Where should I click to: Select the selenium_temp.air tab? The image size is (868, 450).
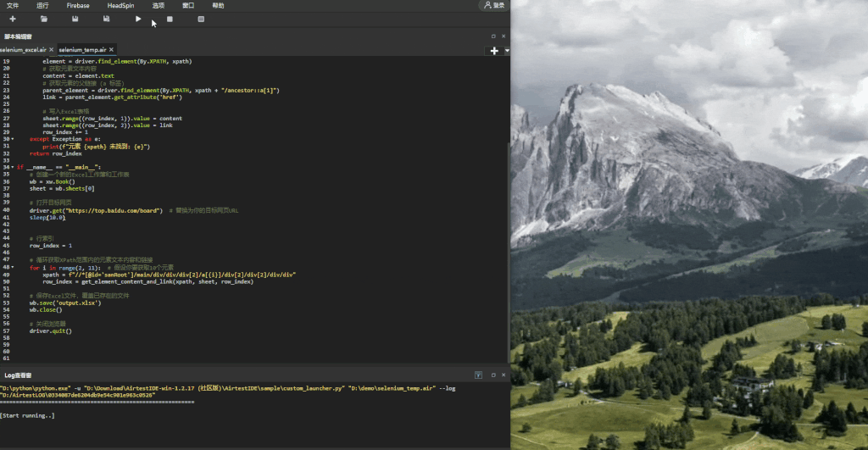82,50
